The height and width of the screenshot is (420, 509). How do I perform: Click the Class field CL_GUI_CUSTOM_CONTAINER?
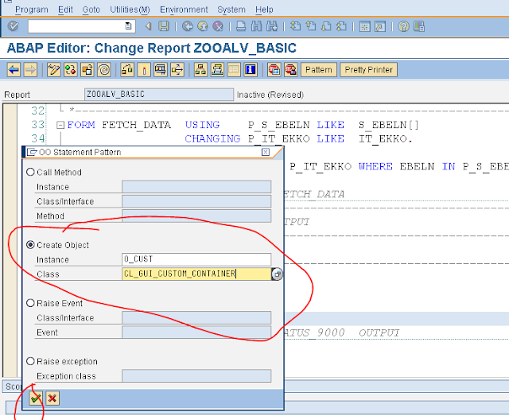(196, 274)
